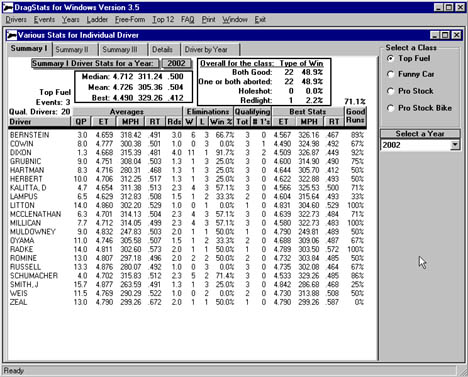This screenshot has height=377, width=468.
Task: Open the Print menu
Action: click(x=208, y=20)
